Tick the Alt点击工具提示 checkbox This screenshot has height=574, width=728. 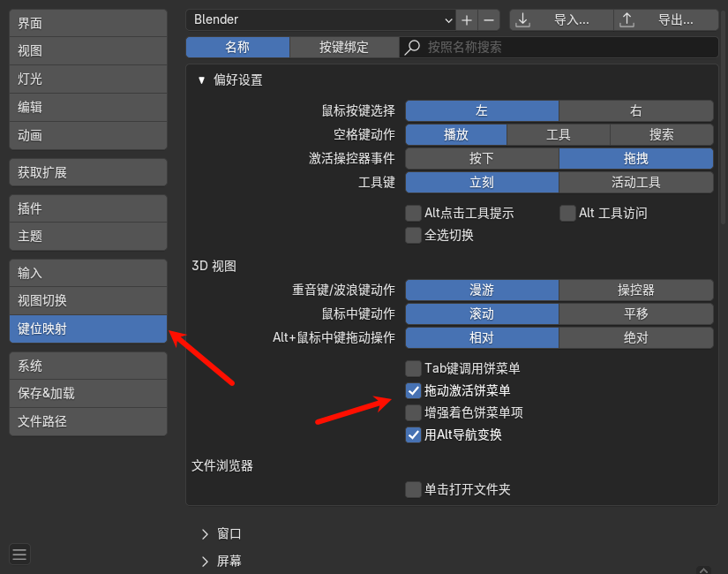pyautogui.click(x=413, y=213)
